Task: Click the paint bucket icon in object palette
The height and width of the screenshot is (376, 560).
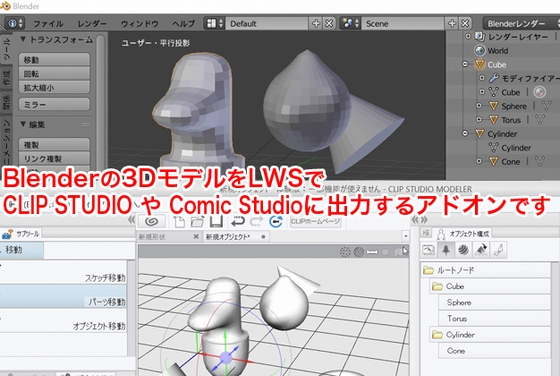Action: click(481, 250)
